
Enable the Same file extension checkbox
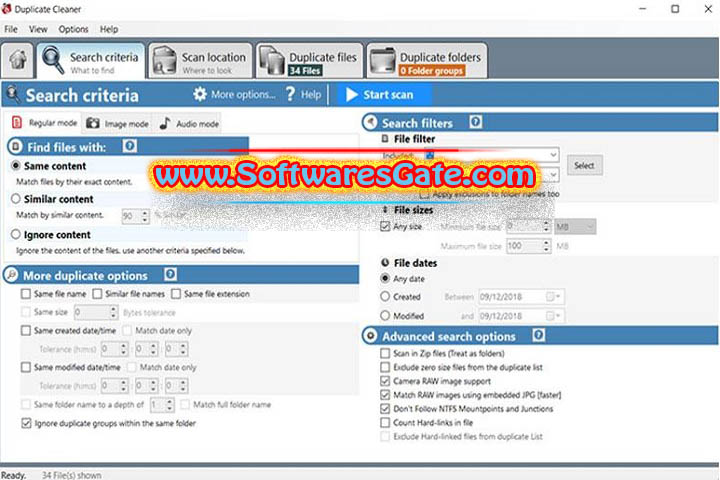point(176,294)
